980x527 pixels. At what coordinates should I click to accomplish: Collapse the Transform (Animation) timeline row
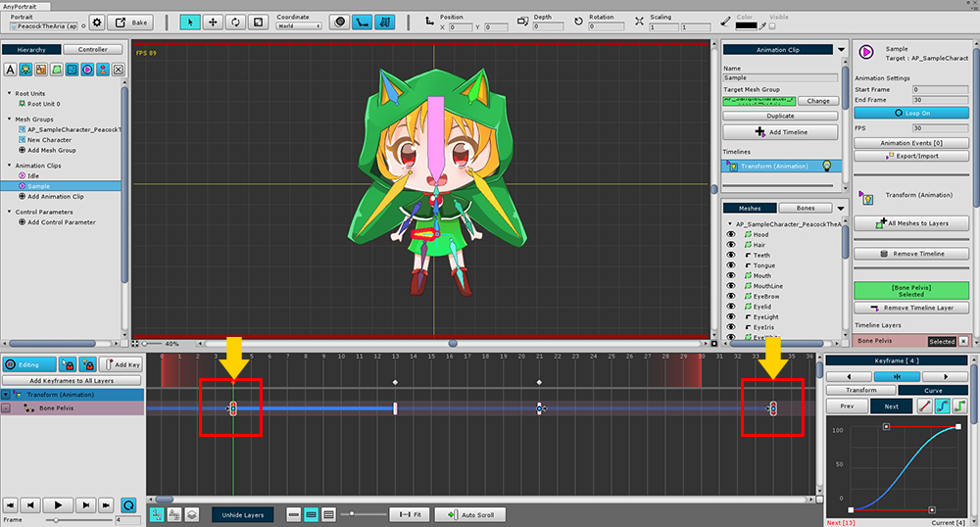pos(6,395)
